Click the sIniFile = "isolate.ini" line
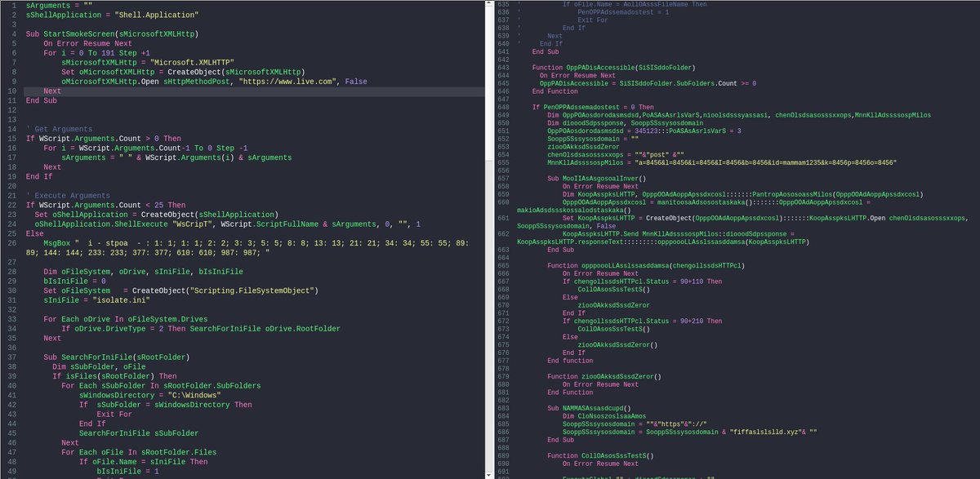Viewport: 980px width, 479px height. pos(96,300)
